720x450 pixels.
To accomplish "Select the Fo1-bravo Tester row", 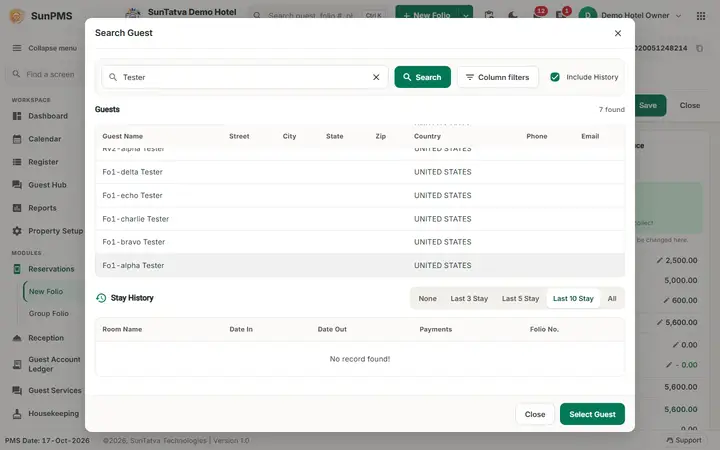I will tap(360, 242).
